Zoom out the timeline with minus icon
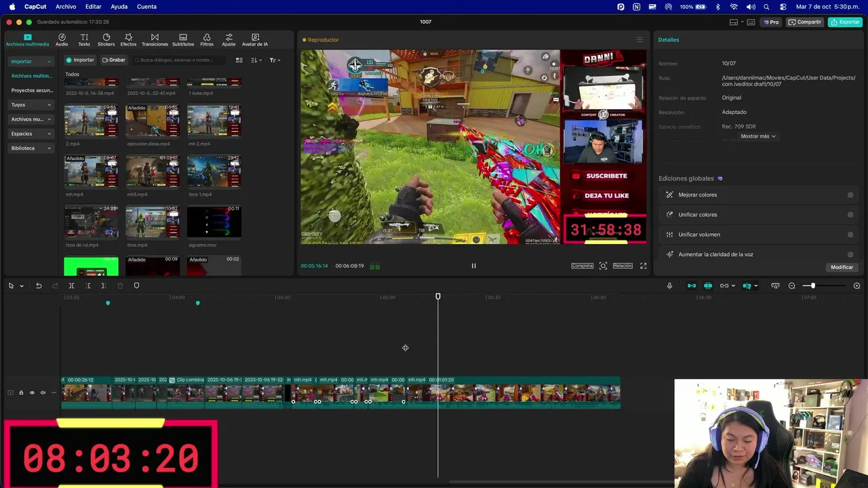868x488 pixels. [x=791, y=285]
